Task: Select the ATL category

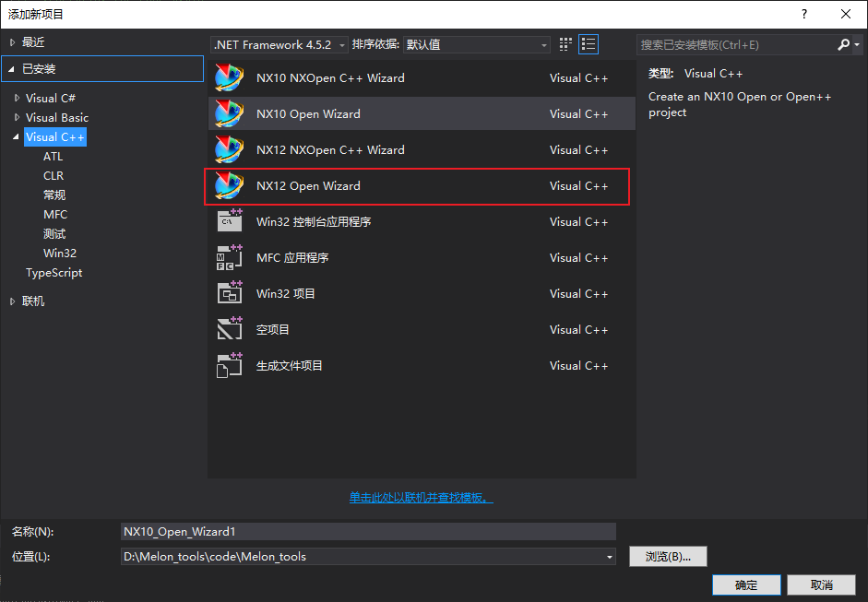Action: [x=54, y=157]
